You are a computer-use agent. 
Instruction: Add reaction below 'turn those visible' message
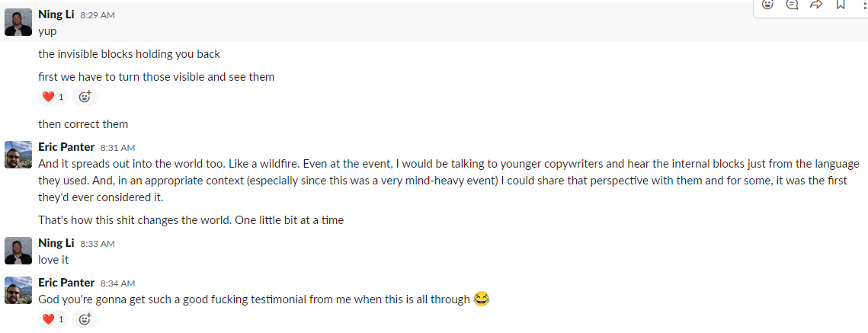tap(85, 97)
